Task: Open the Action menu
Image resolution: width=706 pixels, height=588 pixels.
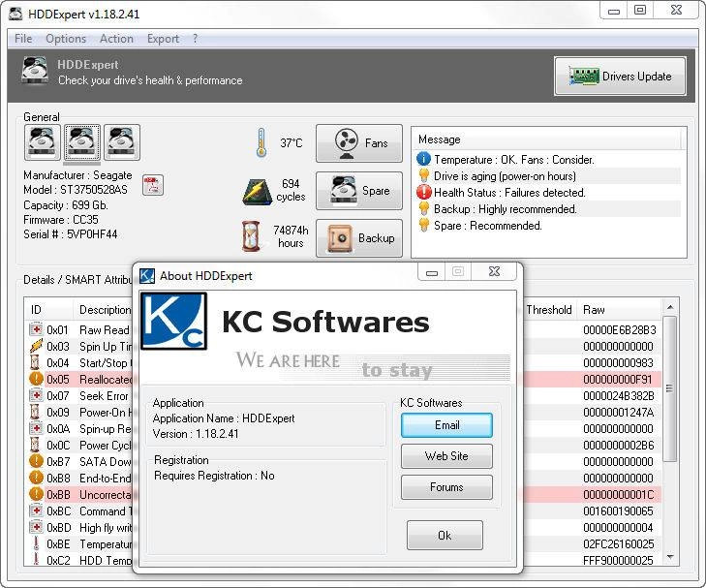Action: coord(116,39)
